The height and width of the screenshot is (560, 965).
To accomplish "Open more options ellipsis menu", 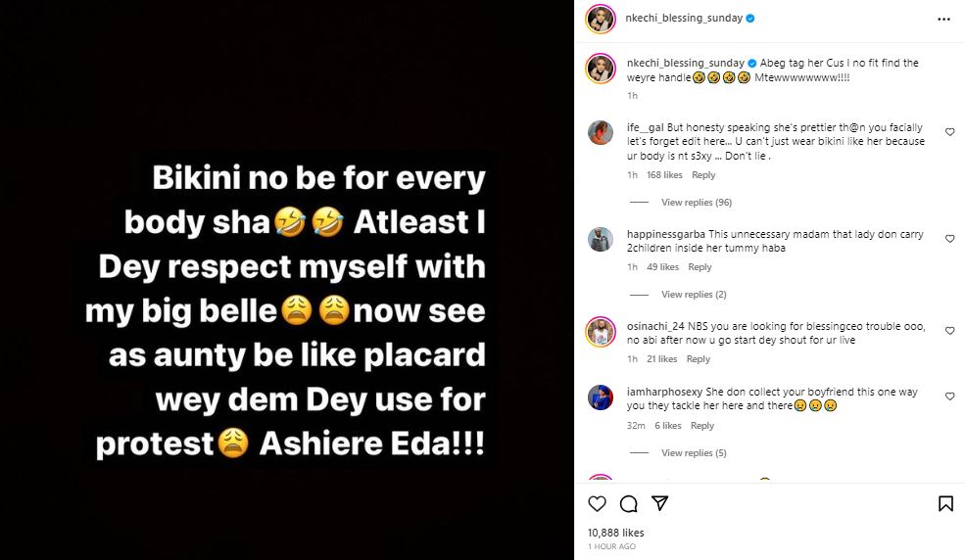I will click(x=943, y=19).
